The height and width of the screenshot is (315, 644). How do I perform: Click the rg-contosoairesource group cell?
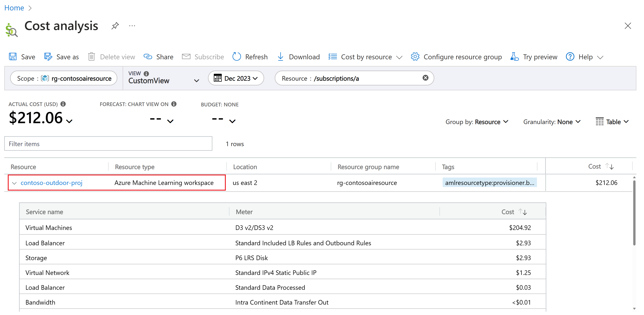[x=367, y=183]
